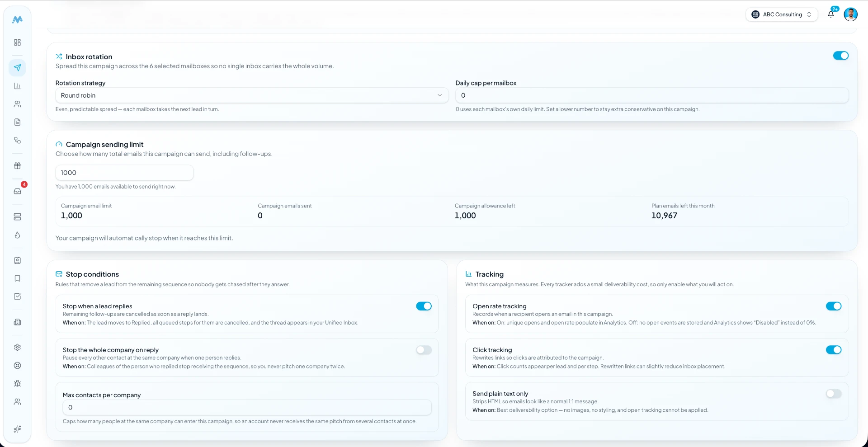Open the document templates icon in sidebar
868x447 pixels.
pos(17,122)
